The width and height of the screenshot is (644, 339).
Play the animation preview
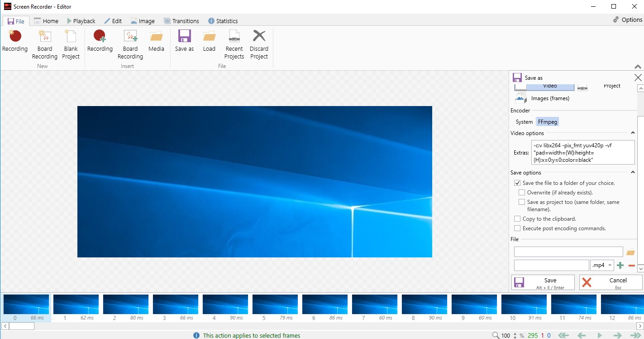click(600, 335)
